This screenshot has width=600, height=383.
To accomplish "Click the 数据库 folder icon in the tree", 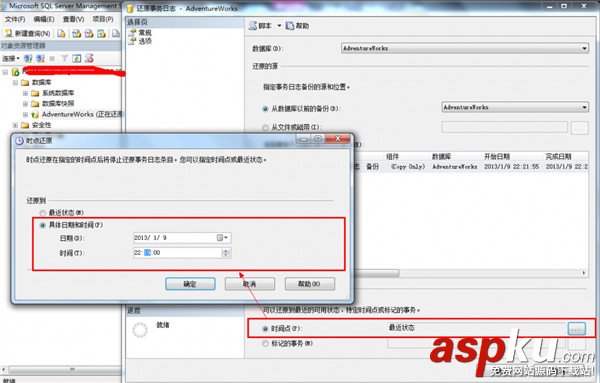I will point(25,82).
